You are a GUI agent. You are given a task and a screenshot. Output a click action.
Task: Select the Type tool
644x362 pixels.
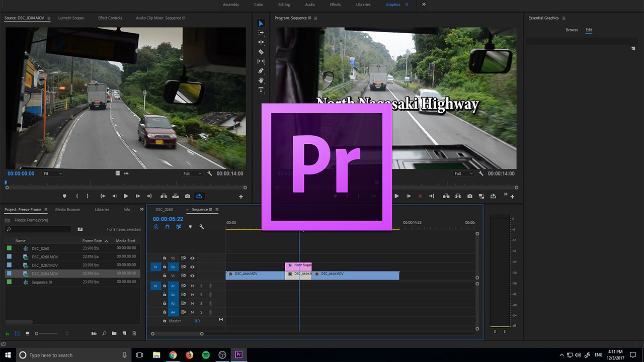click(261, 90)
